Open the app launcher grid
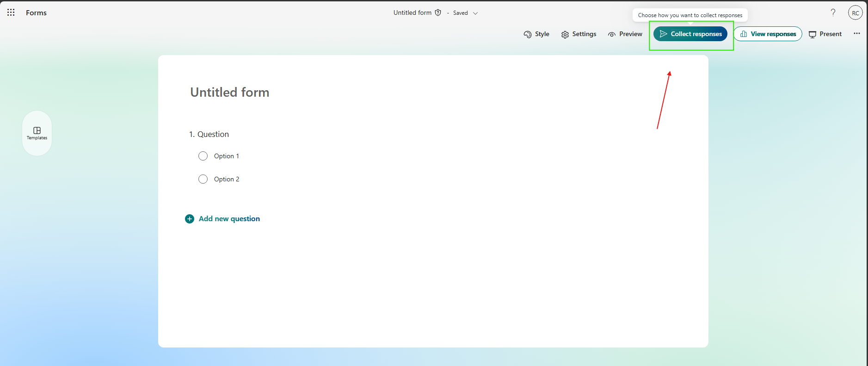 point(11,12)
